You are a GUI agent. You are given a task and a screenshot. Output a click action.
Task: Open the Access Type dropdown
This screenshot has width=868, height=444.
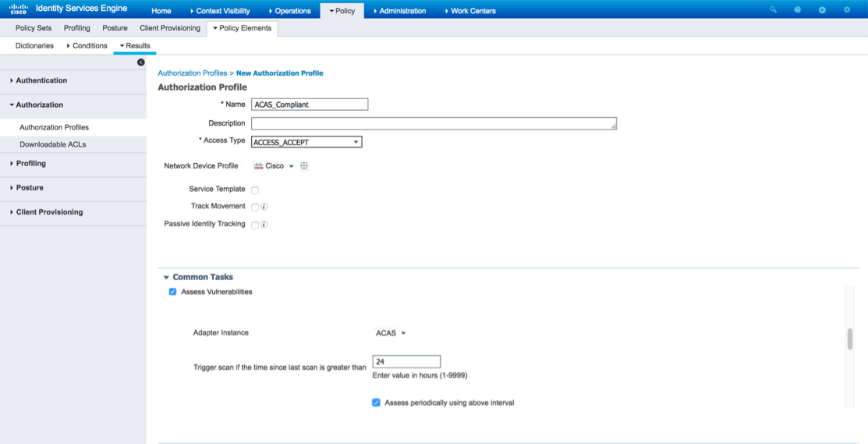pos(306,142)
